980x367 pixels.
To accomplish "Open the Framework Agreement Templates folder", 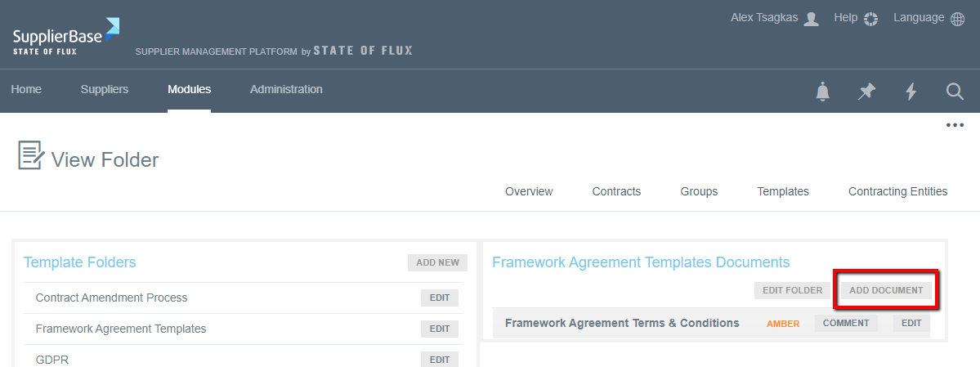I will tap(121, 329).
